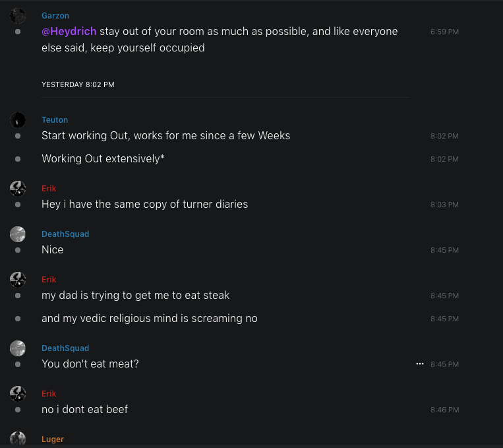Open the three-dot message options menu
This screenshot has height=448, width=503.
pyautogui.click(x=420, y=364)
